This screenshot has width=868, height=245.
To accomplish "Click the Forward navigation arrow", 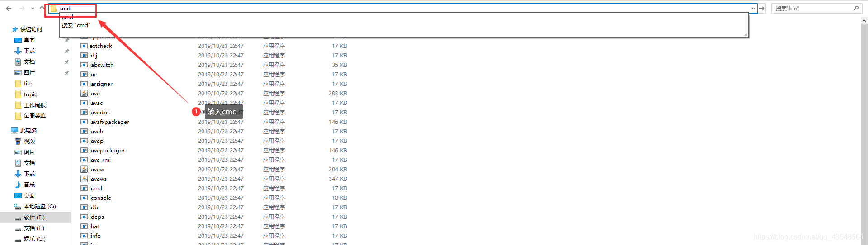I will click(x=22, y=9).
